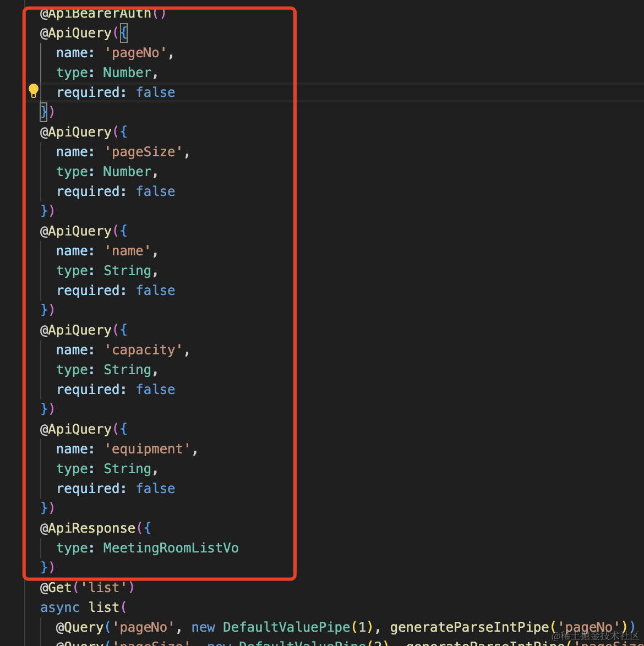Click the @Get decorator above async list

click(x=56, y=588)
